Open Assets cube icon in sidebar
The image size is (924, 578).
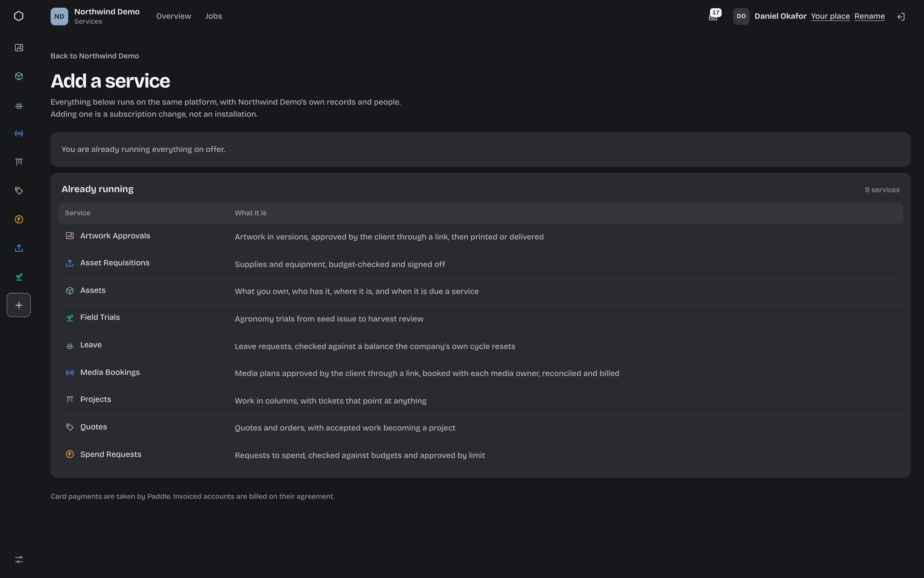[x=19, y=76]
